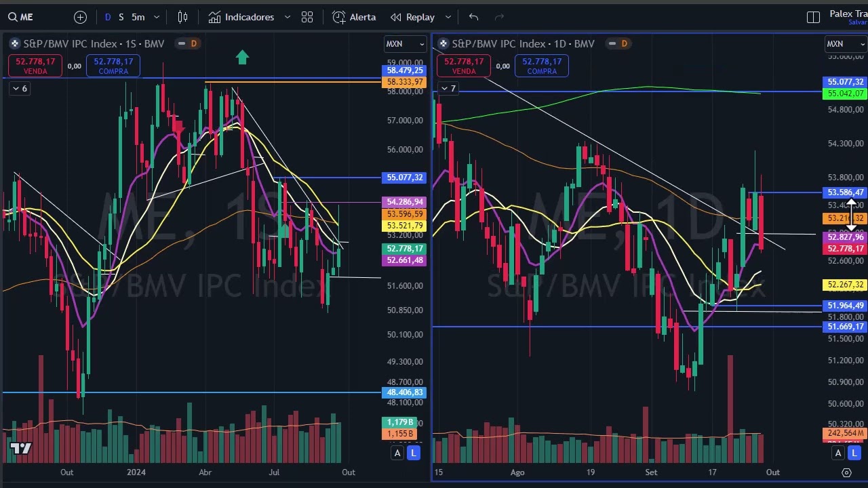Click the D data badge on daily chart

(x=625, y=43)
